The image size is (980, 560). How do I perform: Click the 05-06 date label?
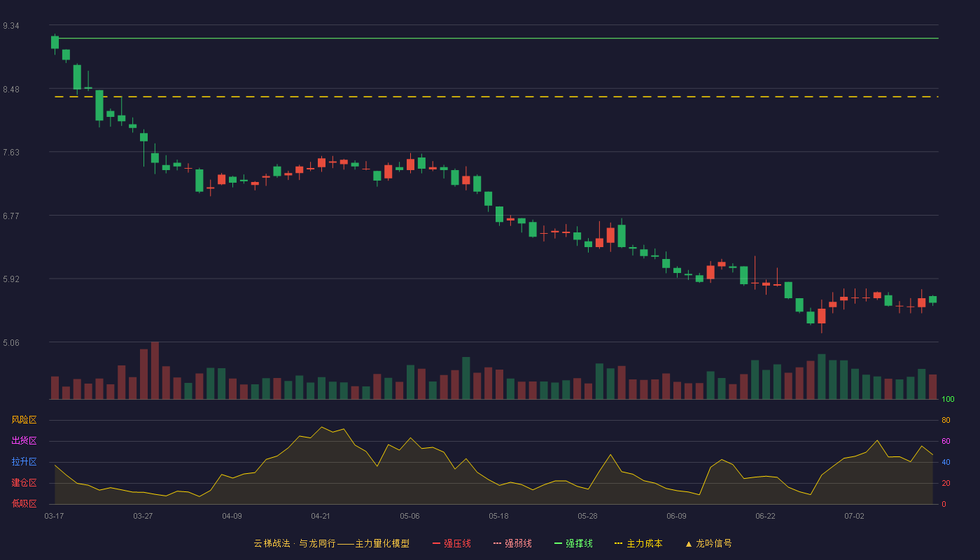pos(409,516)
